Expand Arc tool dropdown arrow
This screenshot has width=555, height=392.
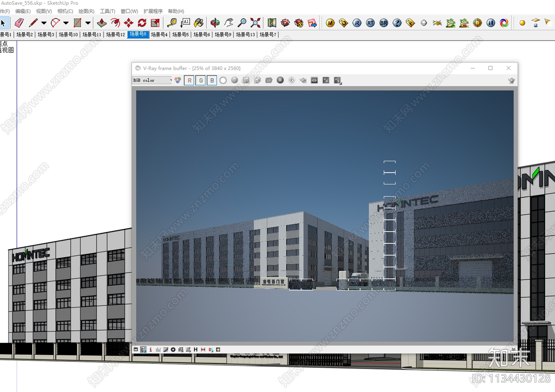coord(66,23)
